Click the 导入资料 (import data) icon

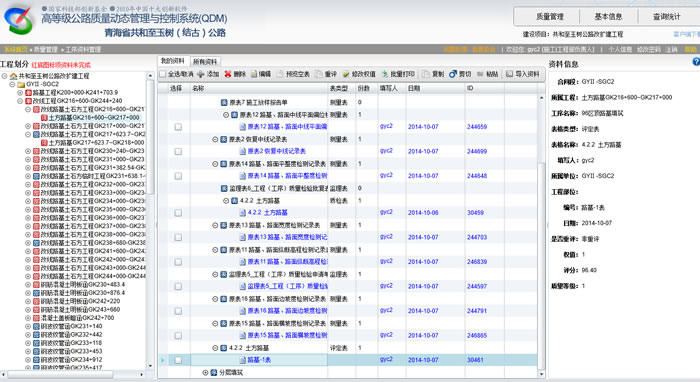(x=509, y=74)
